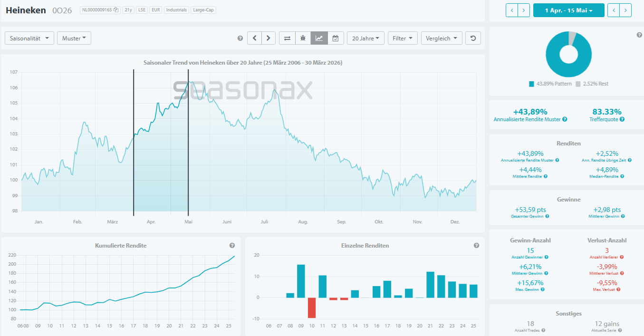644x336 pixels.
Task: Open the Saisonalität dropdown
Action: click(29, 38)
